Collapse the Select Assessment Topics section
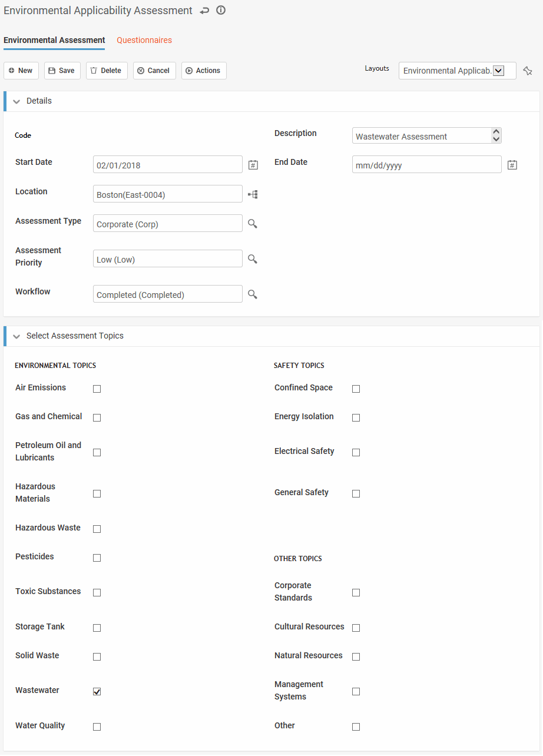 click(16, 336)
